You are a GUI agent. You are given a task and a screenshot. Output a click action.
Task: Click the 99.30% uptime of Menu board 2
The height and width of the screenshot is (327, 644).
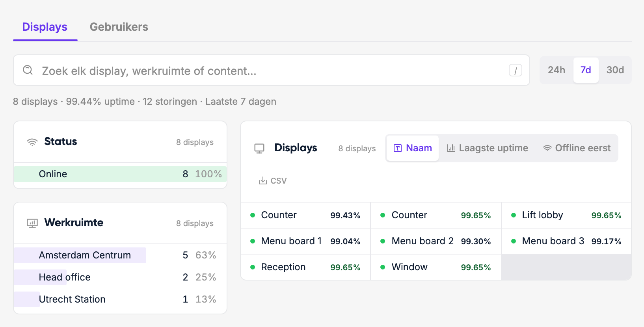476,242
